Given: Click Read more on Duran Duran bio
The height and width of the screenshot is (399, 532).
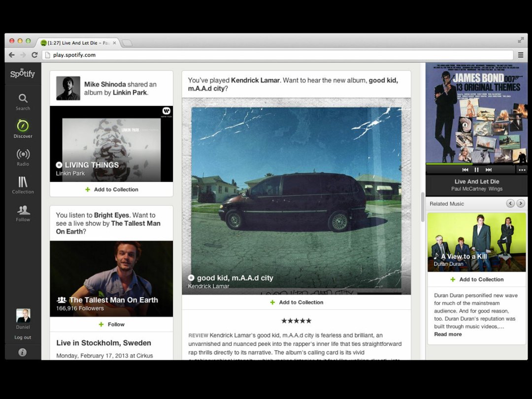Looking at the screenshot, I should coord(448,334).
